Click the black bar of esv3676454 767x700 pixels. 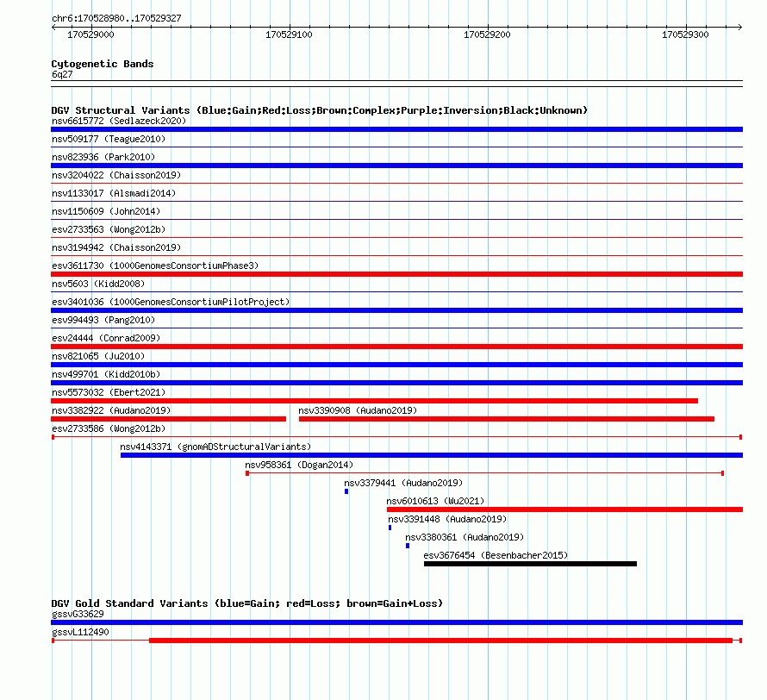point(530,564)
